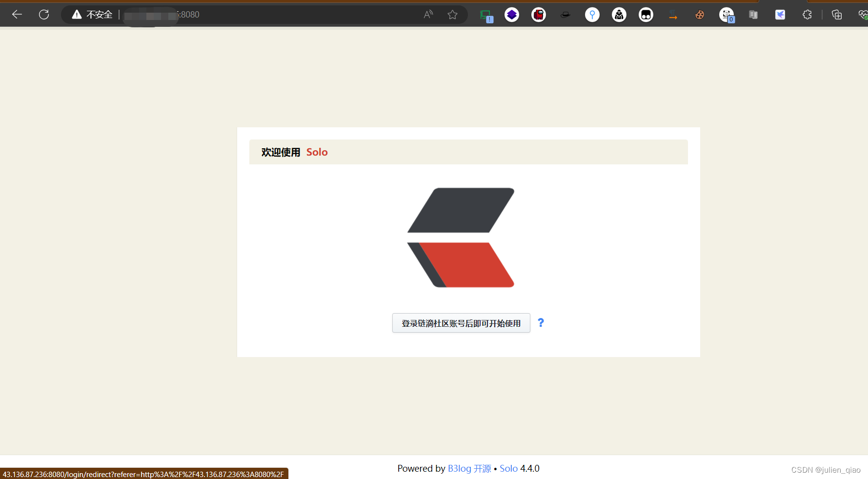This screenshot has height=479, width=868.
Task: Open the hooded hacker figure extension icon
Action: pyautogui.click(x=619, y=15)
